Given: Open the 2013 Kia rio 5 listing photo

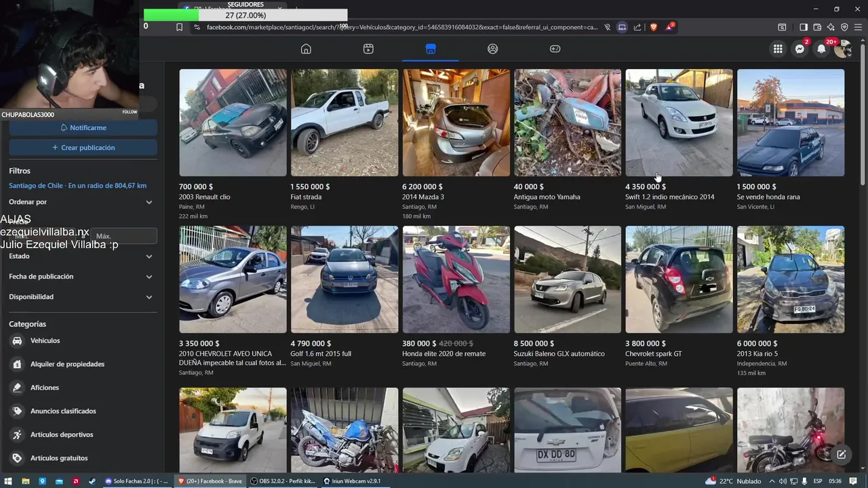Looking at the screenshot, I should (x=791, y=279).
